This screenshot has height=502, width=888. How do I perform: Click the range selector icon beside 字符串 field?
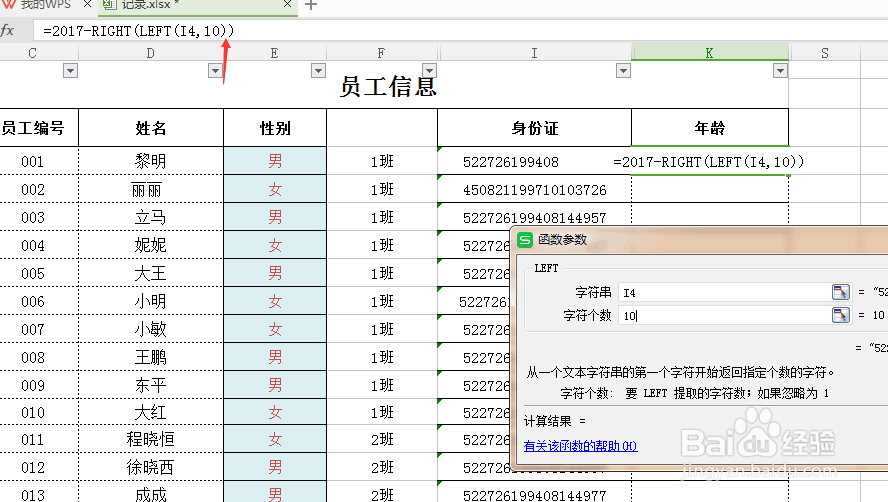[840, 292]
